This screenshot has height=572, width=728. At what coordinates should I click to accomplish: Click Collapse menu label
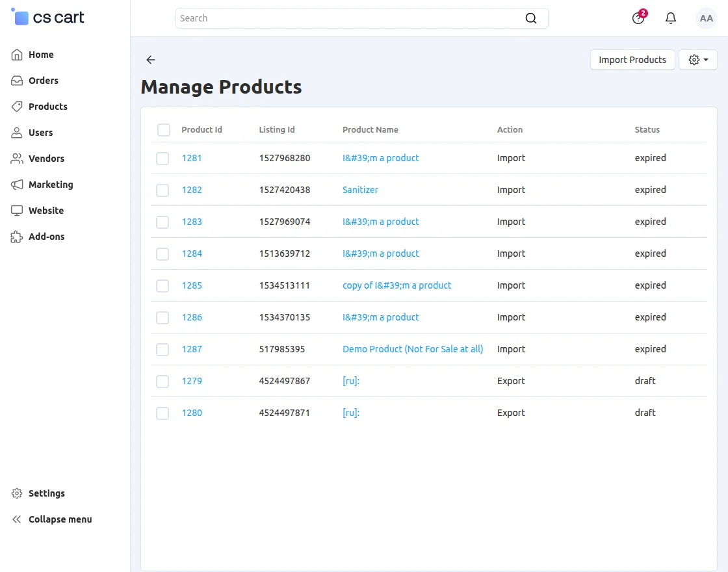coord(60,519)
